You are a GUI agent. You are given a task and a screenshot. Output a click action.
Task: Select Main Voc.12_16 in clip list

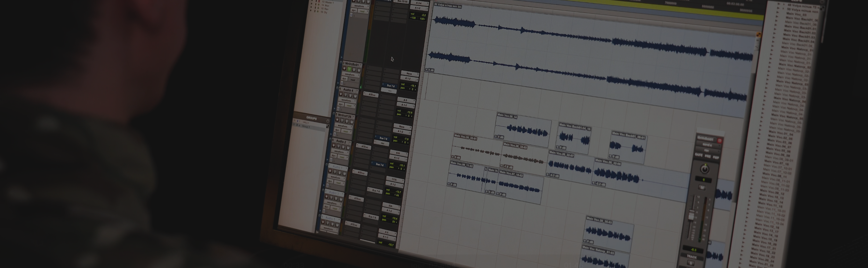767,226
